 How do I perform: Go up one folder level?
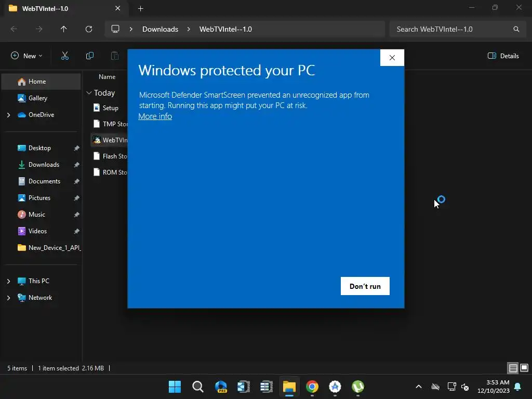[64, 29]
